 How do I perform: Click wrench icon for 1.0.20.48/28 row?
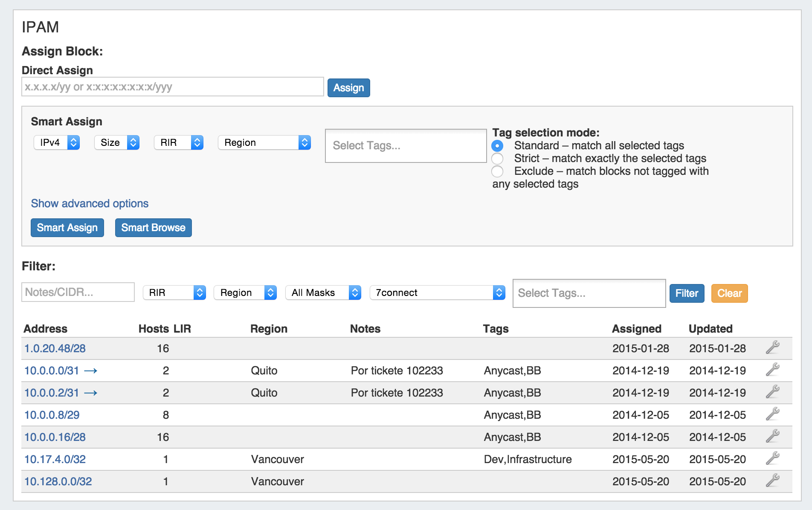772,348
